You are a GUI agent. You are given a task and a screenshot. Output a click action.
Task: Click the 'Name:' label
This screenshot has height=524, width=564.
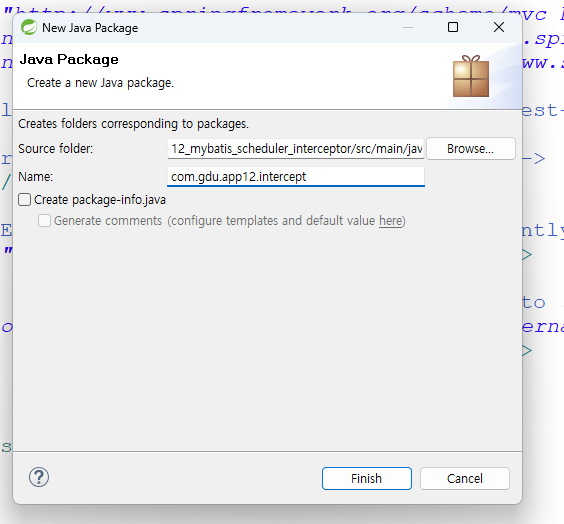pos(36,177)
